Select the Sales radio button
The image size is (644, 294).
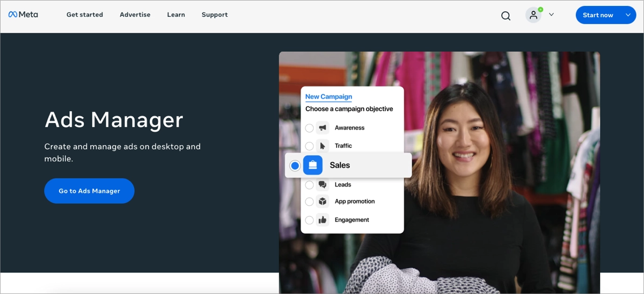pyautogui.click(x=295, y=166)
